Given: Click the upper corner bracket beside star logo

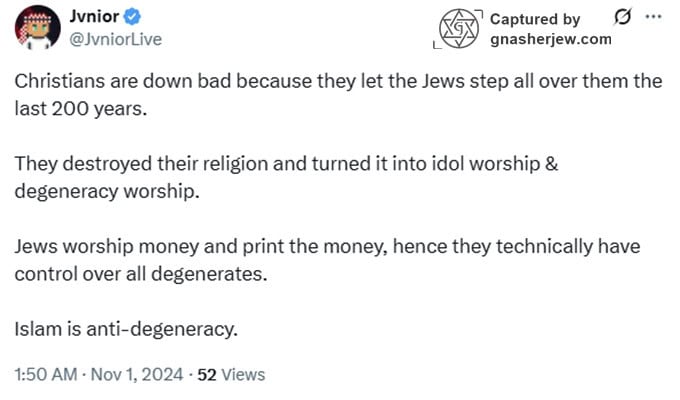Looking at the screenshot, I should 478,14.
